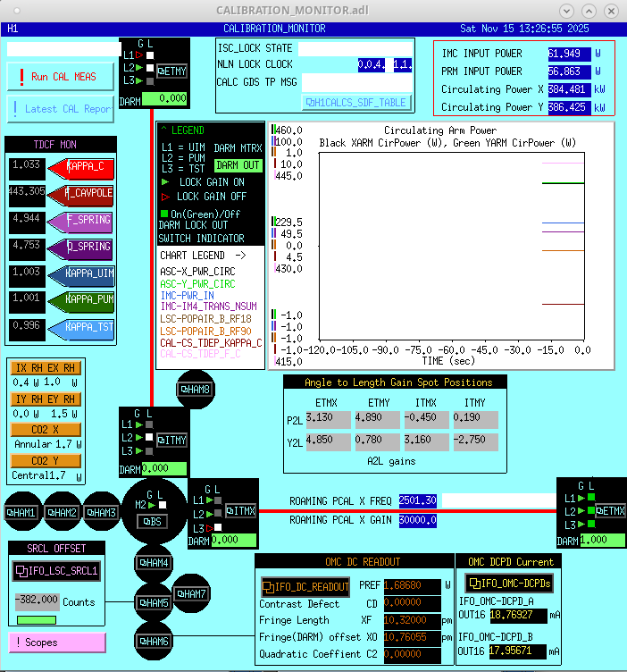
Task: Click the BS beamsplitter button
Action: click(155, 521)
